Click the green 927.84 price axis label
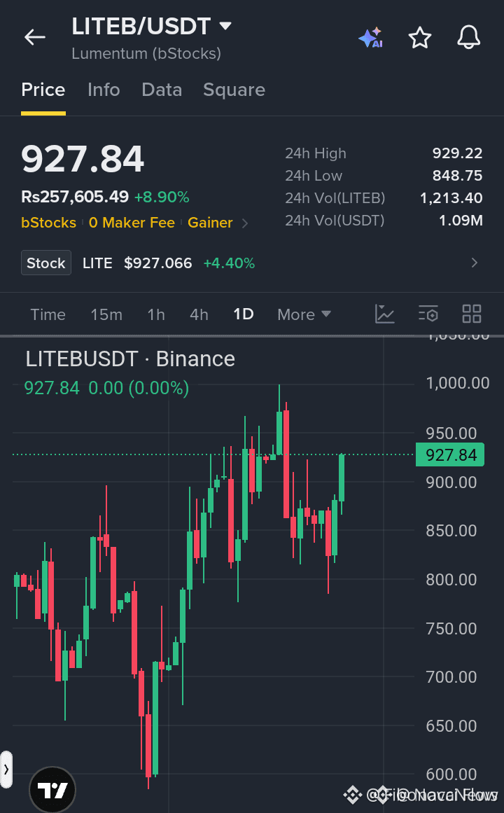Image resolution: width=504 pixels, height=813 pixels. point(450,454)
